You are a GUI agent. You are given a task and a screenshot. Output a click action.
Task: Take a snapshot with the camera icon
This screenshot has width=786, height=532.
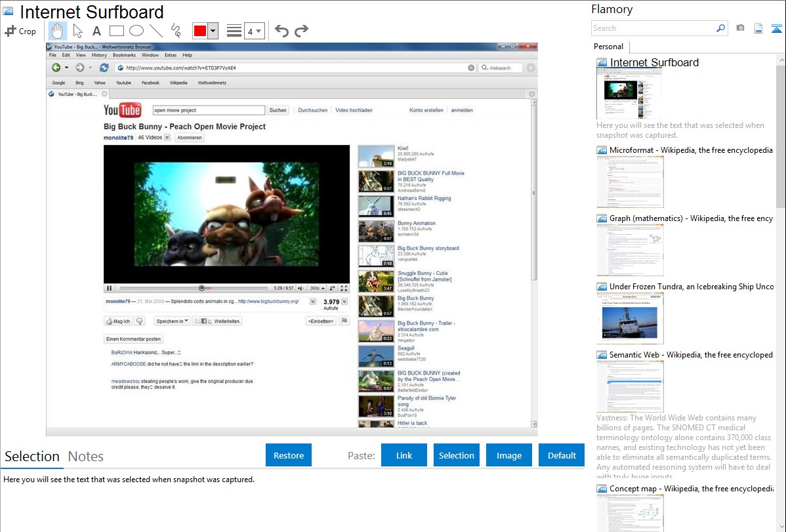point(740,28)
